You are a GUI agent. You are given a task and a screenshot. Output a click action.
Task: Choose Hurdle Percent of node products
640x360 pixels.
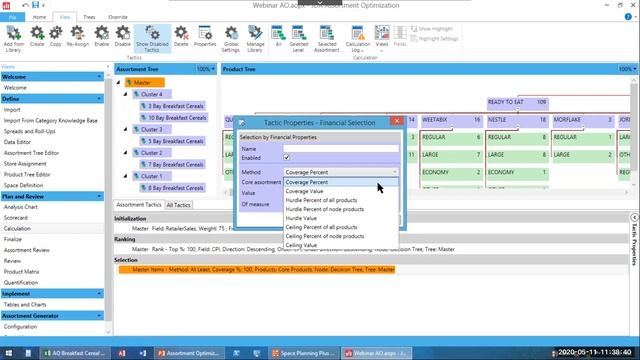click(341, 209)
